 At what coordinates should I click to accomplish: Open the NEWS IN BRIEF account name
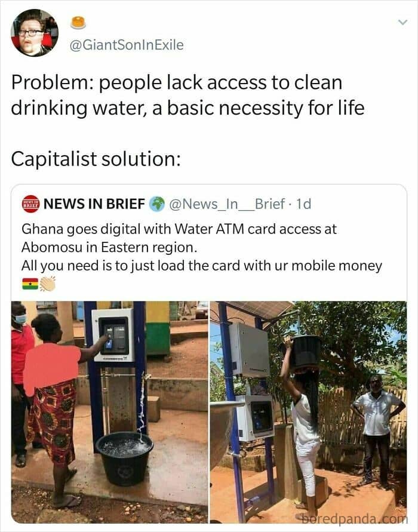click(94, 204)
